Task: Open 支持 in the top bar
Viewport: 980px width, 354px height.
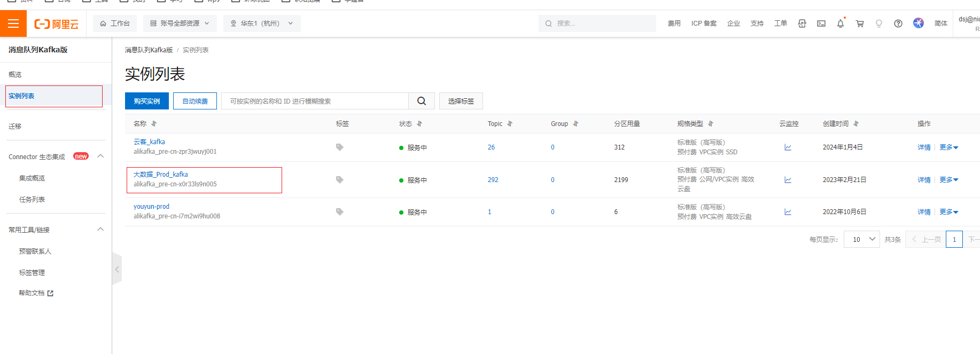Action: (x=757, y=23)
